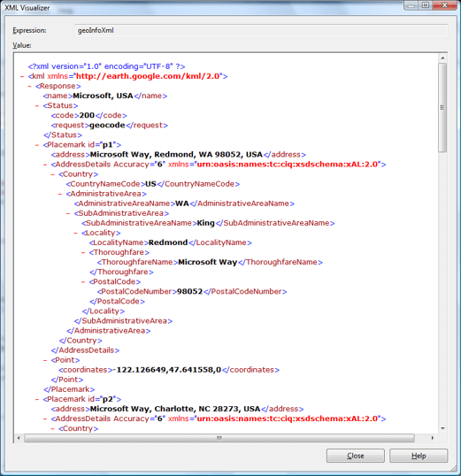
Task: Click the closing Status tag
Action: tap(63, 135)
